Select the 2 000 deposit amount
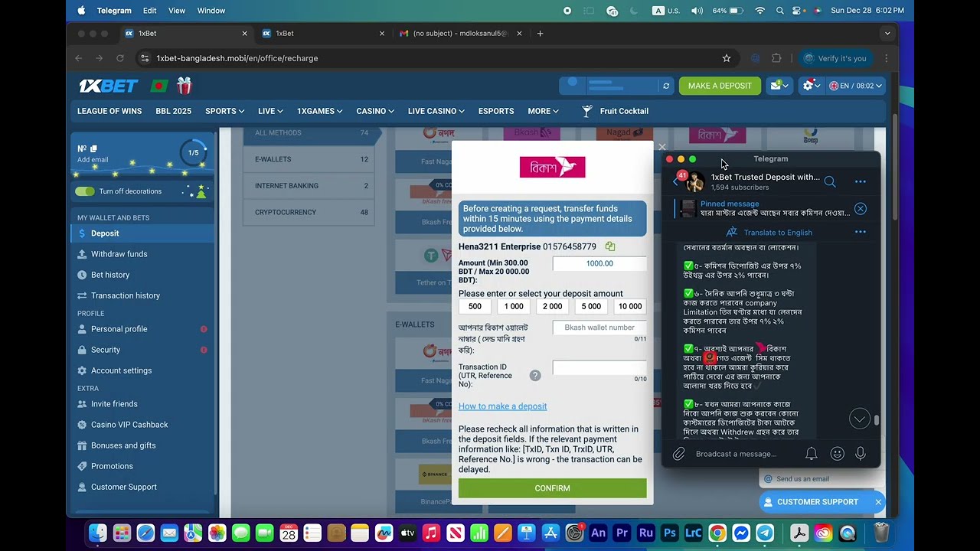This screenshot has width=980, height=551. 552,306
